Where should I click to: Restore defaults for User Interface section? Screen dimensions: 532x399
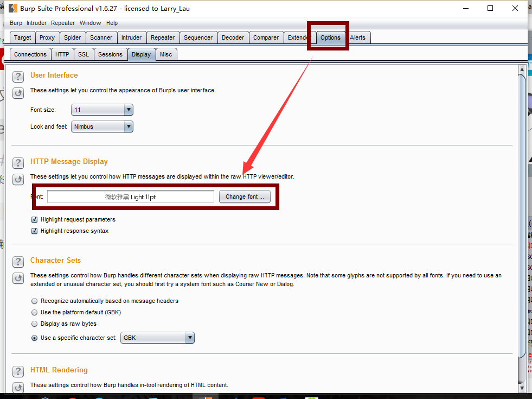(x=18, y=93)
